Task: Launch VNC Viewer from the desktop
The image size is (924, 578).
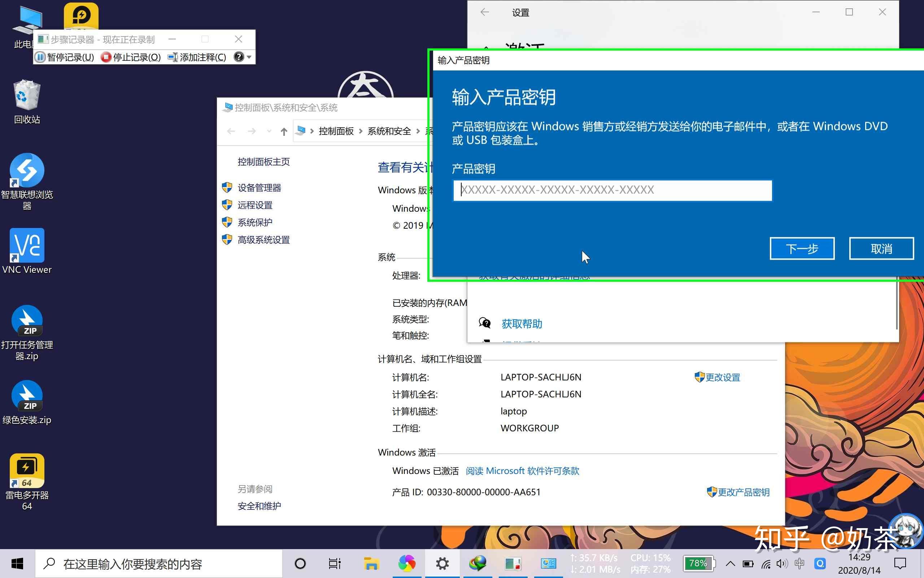Action: click(27, 251)
